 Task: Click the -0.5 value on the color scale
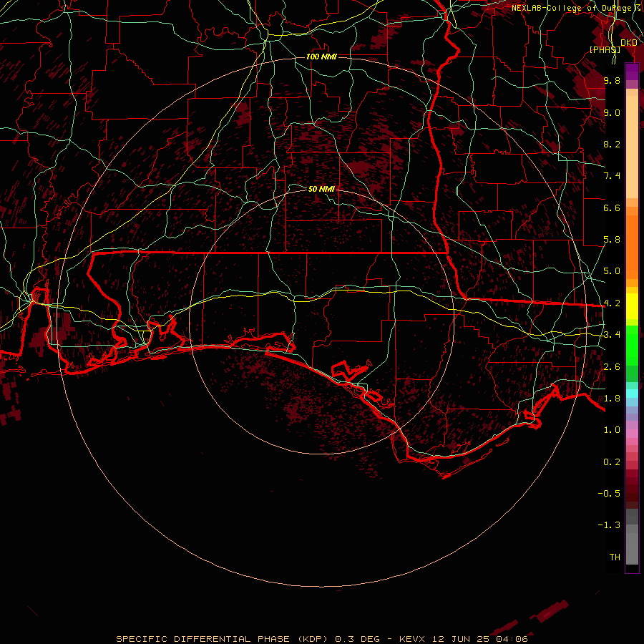tap(609, 494)
